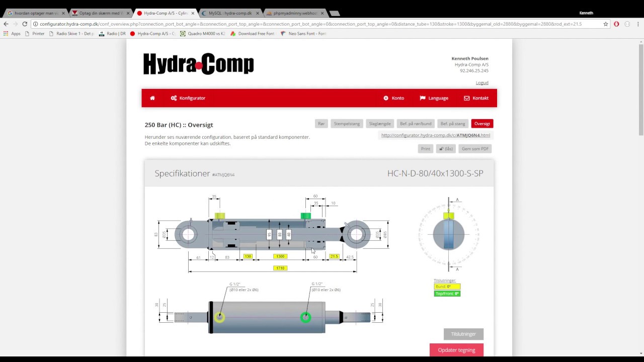Bookmark page with star icon

[x=606, y=24]
